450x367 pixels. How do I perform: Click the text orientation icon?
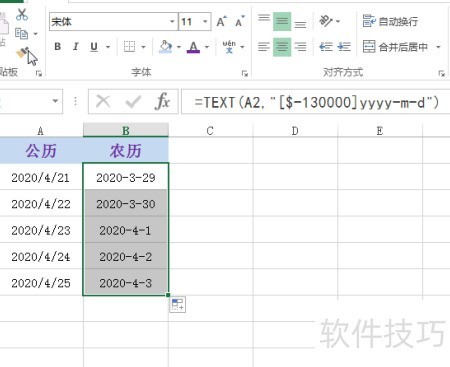[326, 21]
